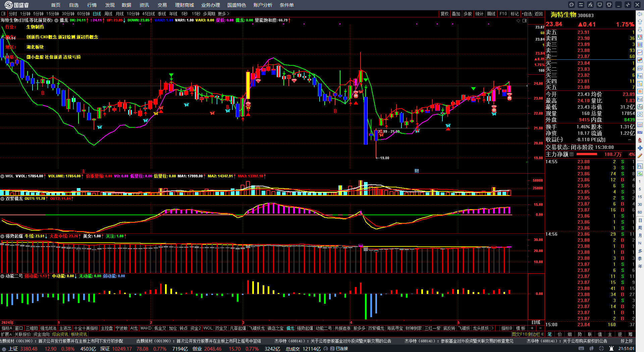Select the move crosshair sidebar icon
Viewport: 644px width, 352px height.
(640, 148)
